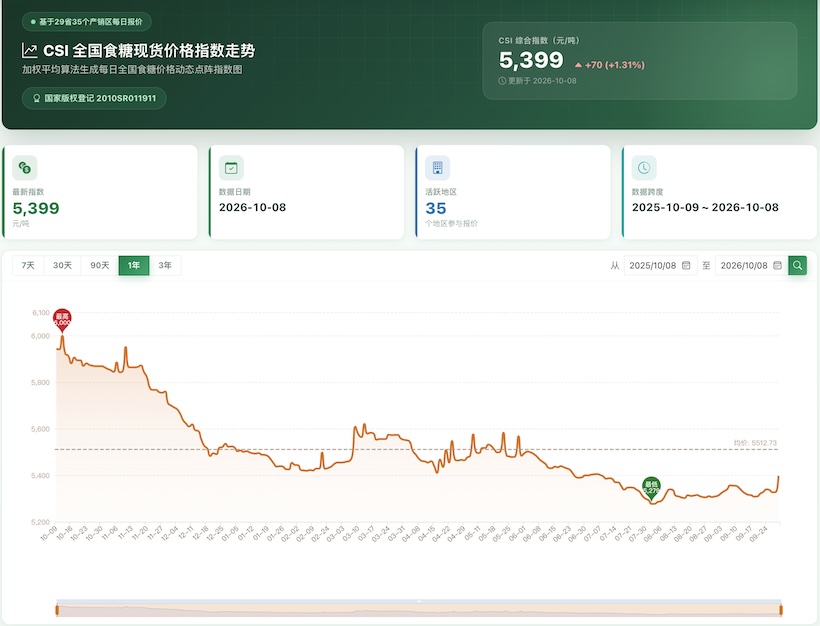Click the 5,600 y-axis label
This screenshot has width=820, height=626.
tap(41, 429)
